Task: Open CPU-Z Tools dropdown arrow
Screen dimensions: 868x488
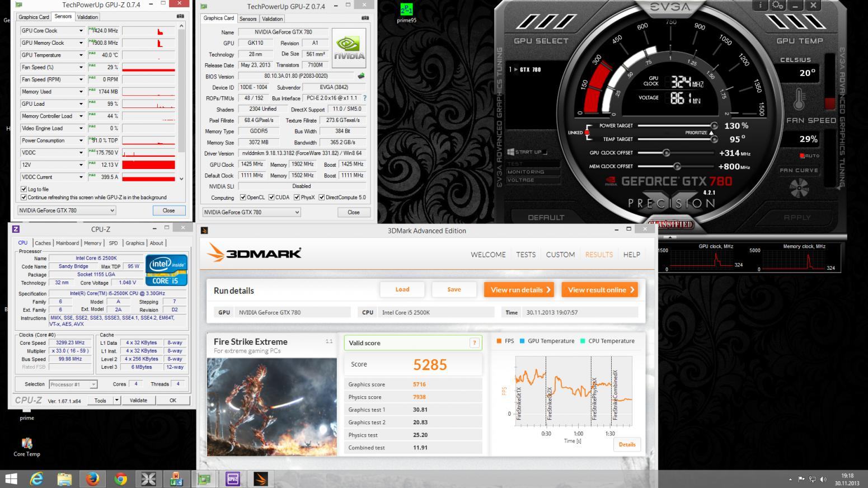Action: 116,400
